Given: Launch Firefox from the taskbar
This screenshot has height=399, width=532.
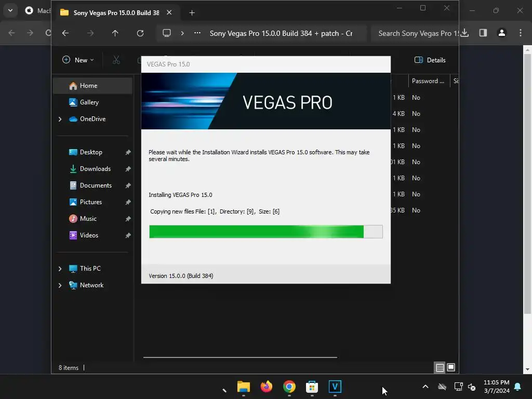Looking at the screenshot, I should [267, 387].
